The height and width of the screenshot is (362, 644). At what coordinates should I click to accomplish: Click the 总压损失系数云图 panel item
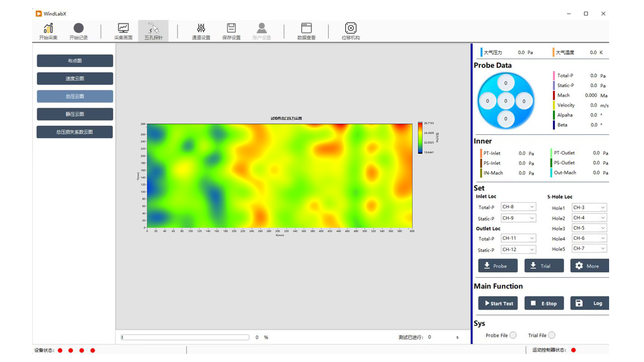pyautogui.click(x=74, y=132)
